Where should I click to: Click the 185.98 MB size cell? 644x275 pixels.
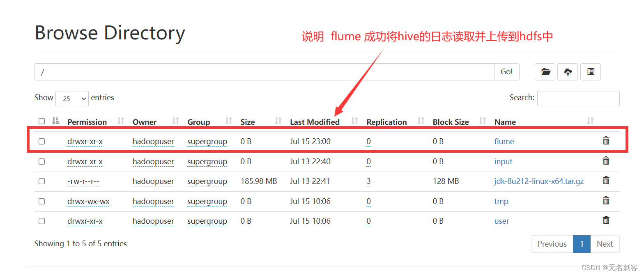259,181
